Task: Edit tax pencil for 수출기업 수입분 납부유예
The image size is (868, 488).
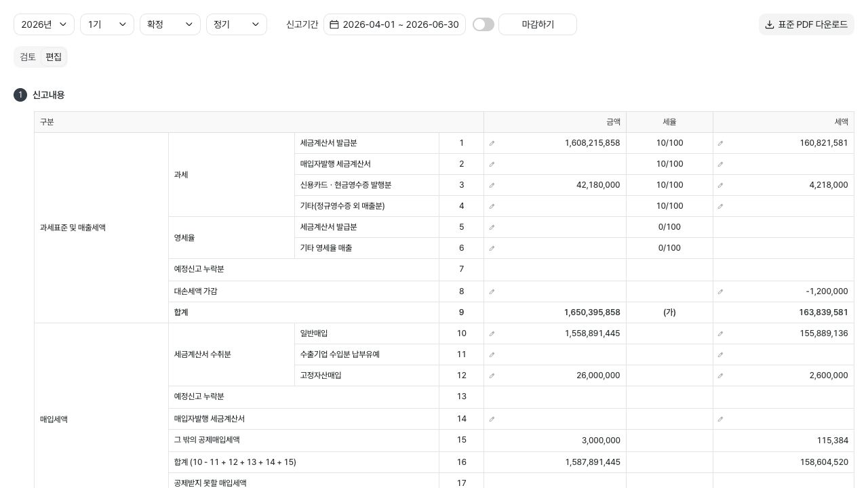Action: (721, 354)
